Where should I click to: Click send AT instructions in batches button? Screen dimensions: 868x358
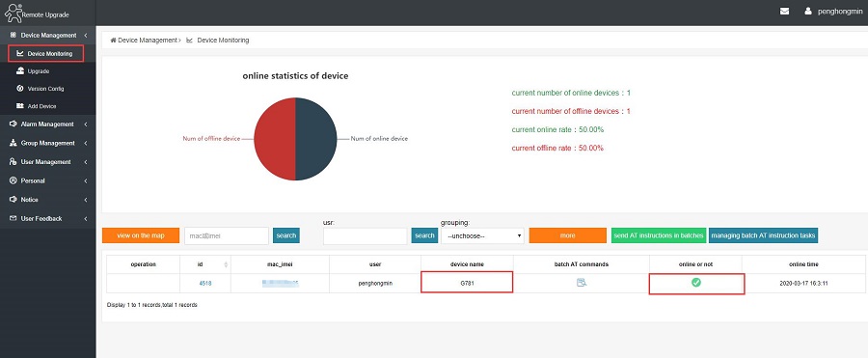659,235
